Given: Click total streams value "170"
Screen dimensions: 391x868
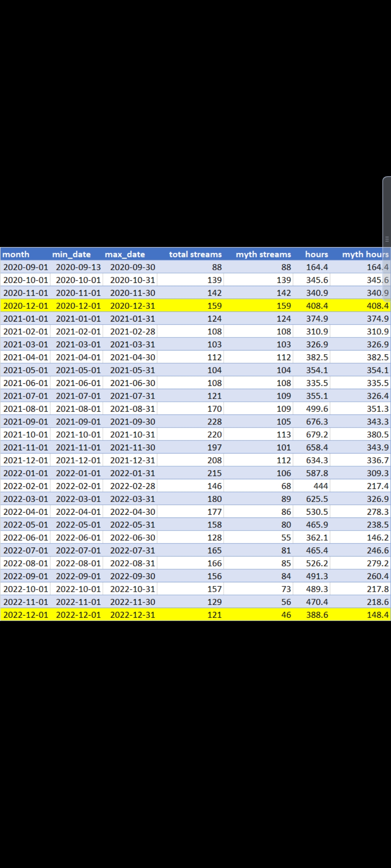Looking at the screenshot, I should tap(215, 409).
